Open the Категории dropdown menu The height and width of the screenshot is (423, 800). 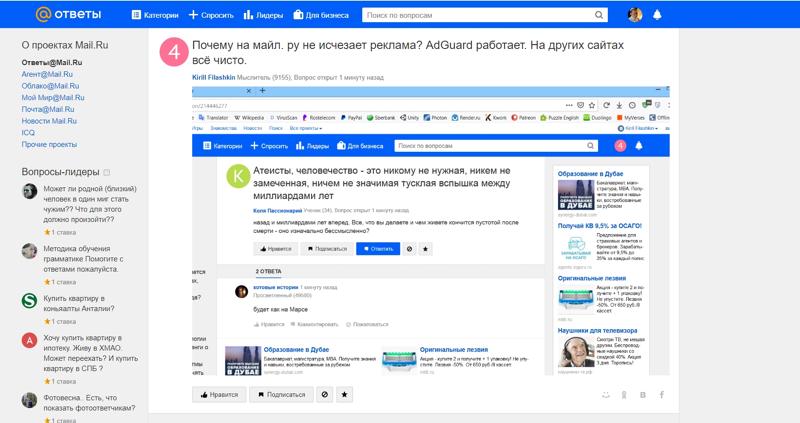point(155,15)
